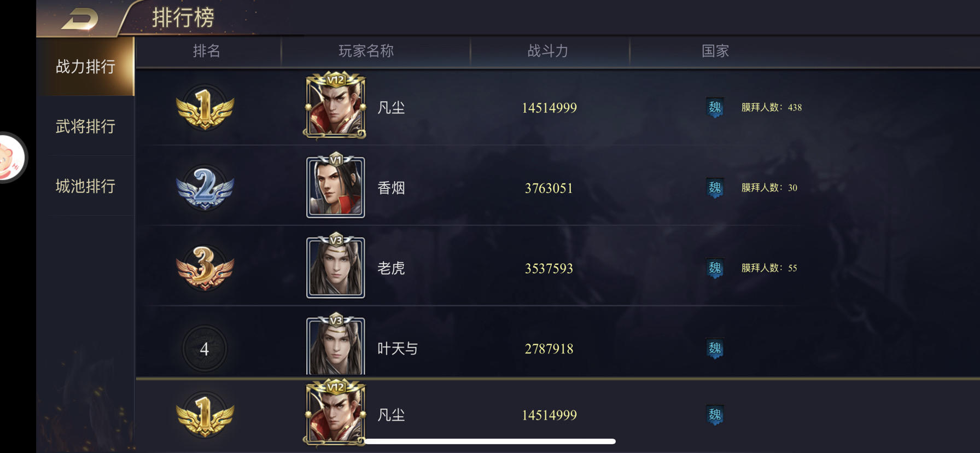Screen dimensions: 980x453
Task: Select the 玩家名称 column header
Action: [366, 51]
